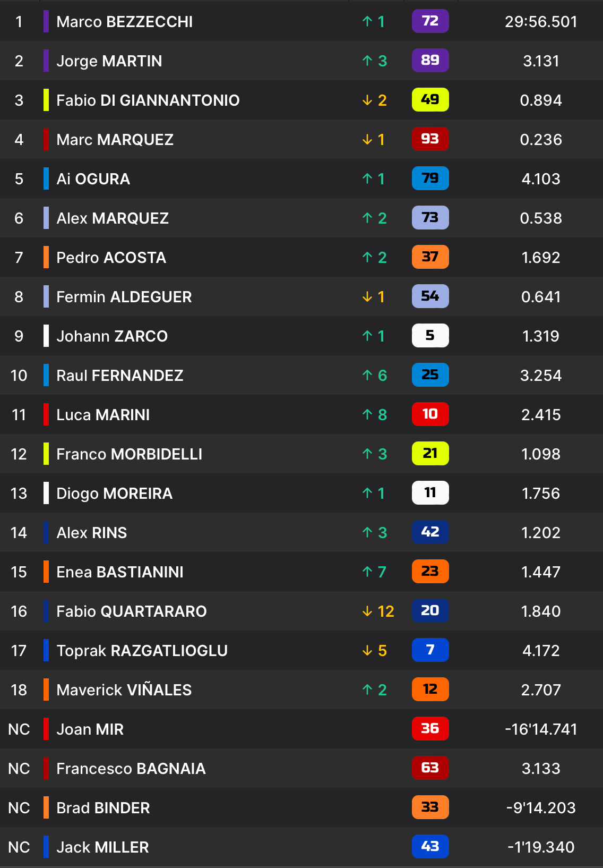
Task: Click the white number 5 badge
Action: coord(430,336)
